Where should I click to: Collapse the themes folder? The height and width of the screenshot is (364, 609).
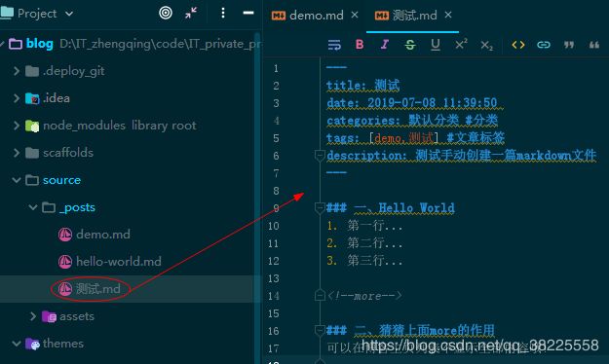coord(17,344)
